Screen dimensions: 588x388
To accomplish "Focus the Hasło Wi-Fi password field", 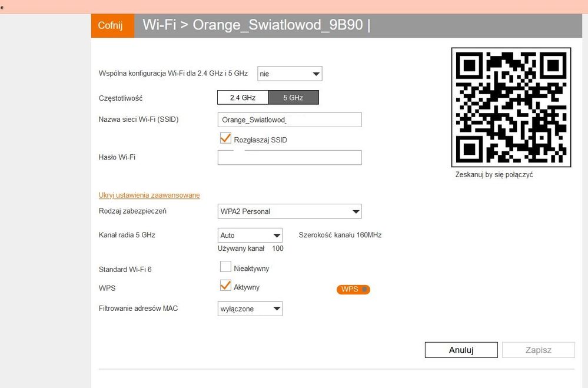I will coord(289,158).
